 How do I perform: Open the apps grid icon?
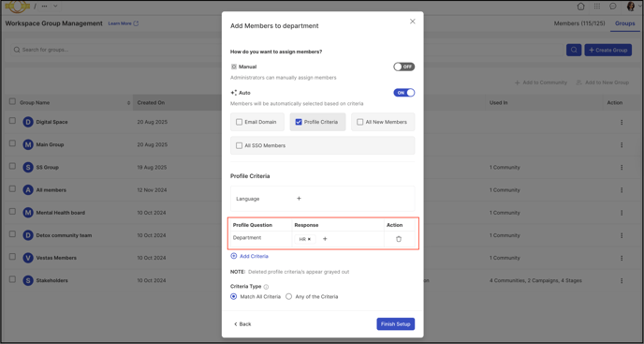coord(597,7)
